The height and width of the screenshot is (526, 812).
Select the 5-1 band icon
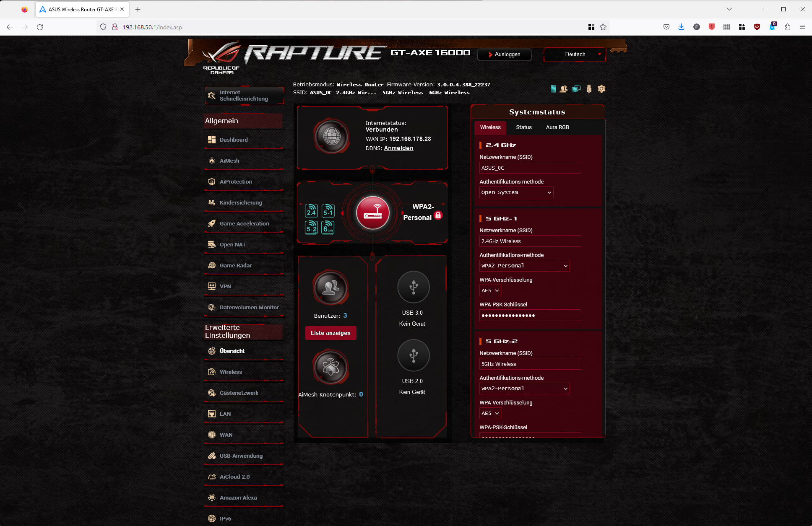point(328,210)
